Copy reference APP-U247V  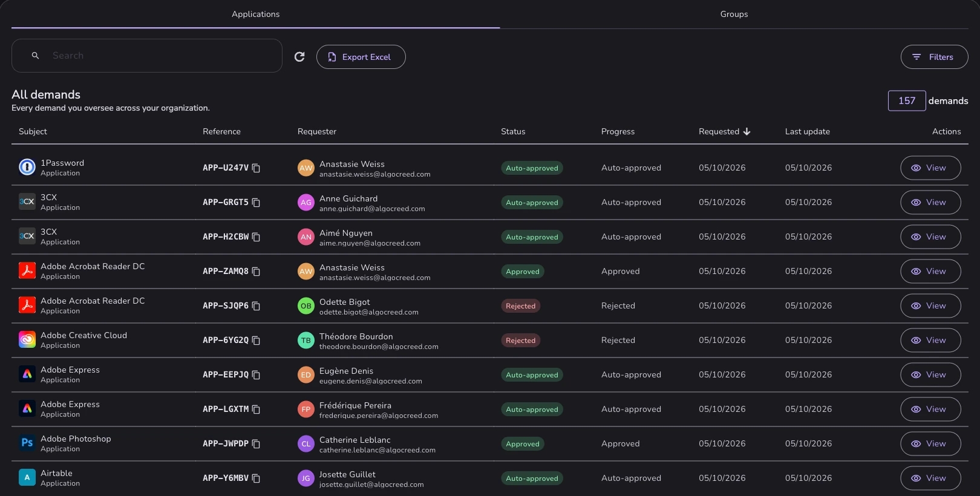click(x=256, y=168)
